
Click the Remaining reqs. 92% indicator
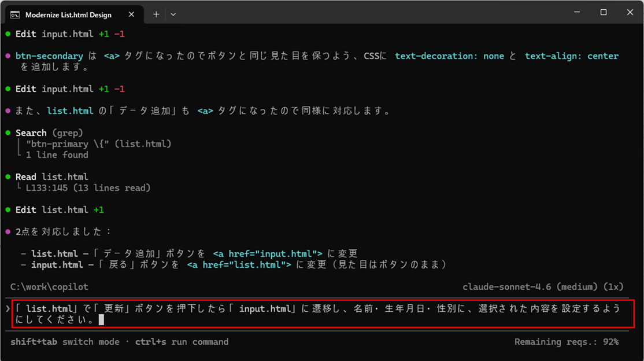tap(566, 342)
